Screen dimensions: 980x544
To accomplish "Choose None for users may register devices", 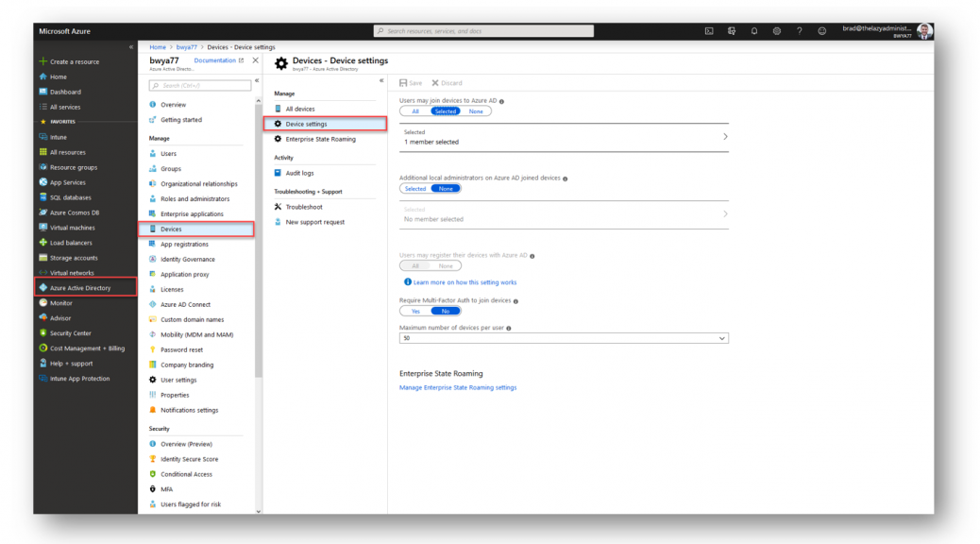I will coord(446,266).
